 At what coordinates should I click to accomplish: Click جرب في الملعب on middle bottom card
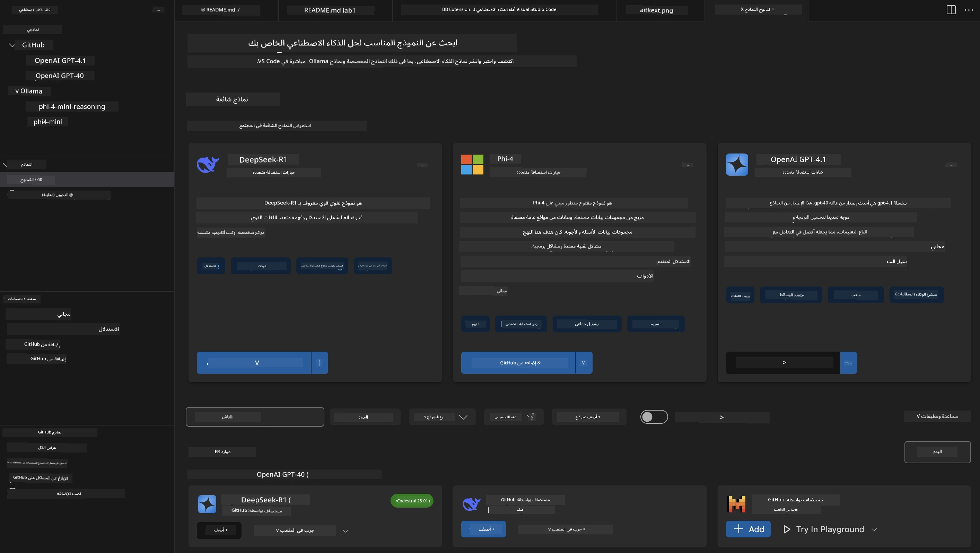[565, 529]
